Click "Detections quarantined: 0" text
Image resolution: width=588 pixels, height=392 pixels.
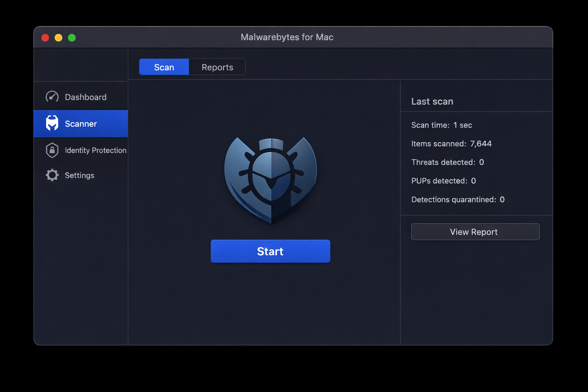(x=458, y=199)
